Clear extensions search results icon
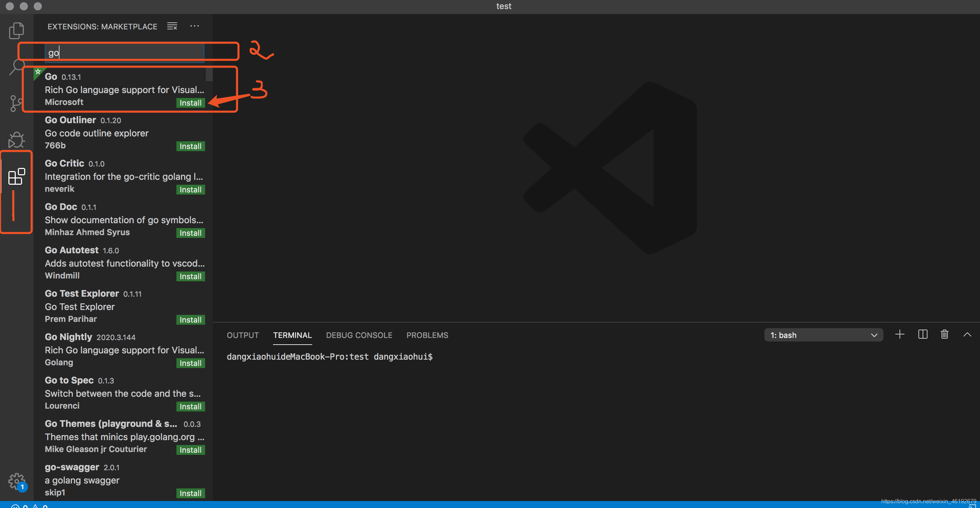The image size is (980, 508). pyautogui.click(x=172, y=26)
